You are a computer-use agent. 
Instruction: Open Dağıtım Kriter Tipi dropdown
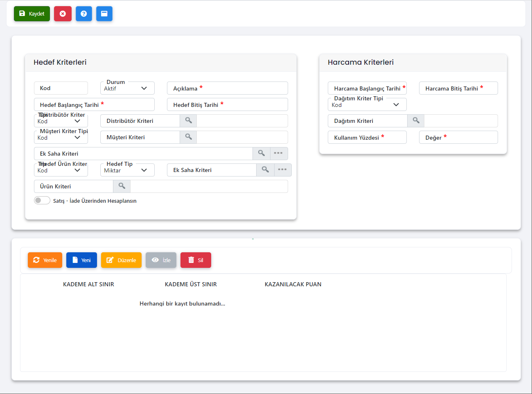pos(367,104)
